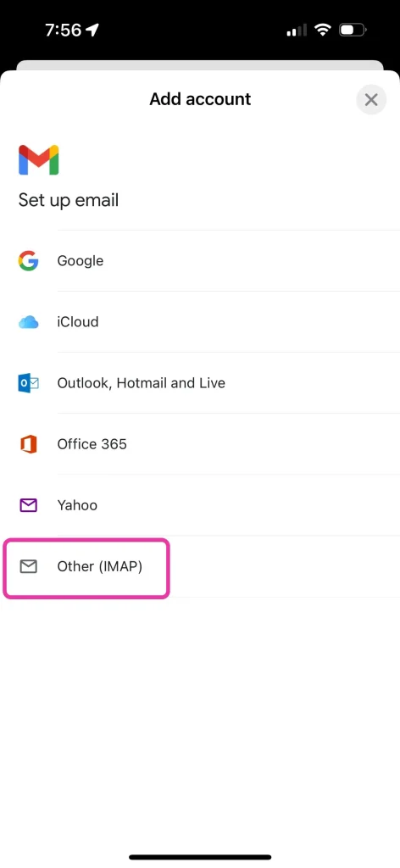This screenshot has height=868, width=400.
Task: Tap the cellular signal bars icon
Action: (x=297, y=30)
